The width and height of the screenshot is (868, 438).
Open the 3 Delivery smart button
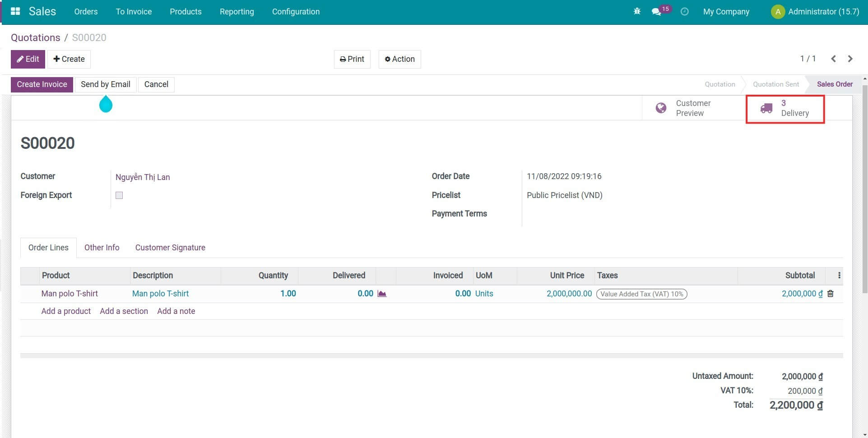click(785, 108)
